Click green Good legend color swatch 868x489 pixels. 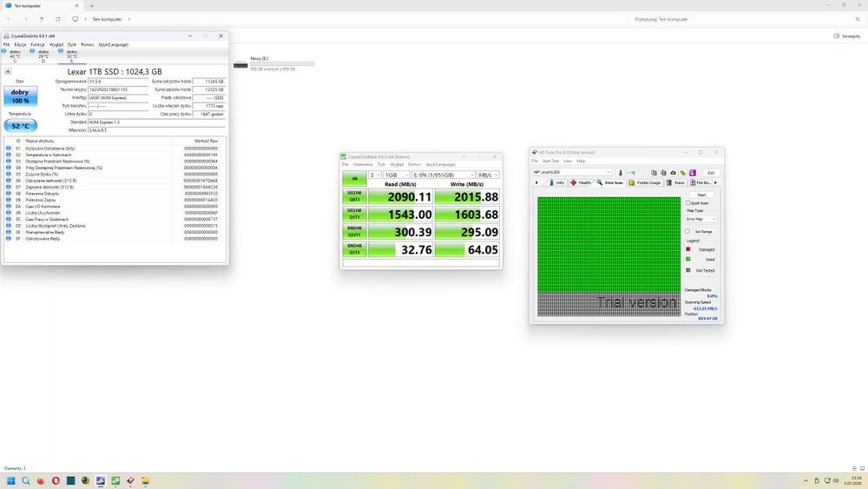click(x=688, y=259)
